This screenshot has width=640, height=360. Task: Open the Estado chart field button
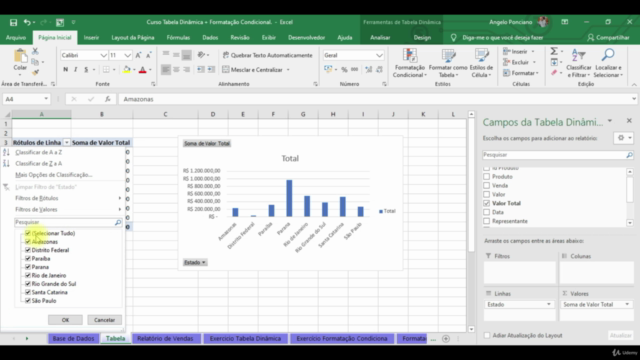point(195,262)
